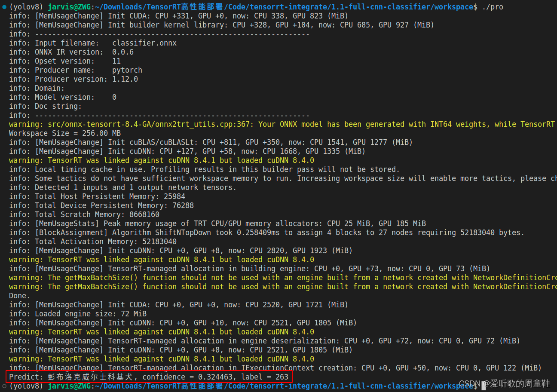Click the 'Init cuBLAS/cuBLASLt' info line
557x392 pixels.
(x=211, y=142)
